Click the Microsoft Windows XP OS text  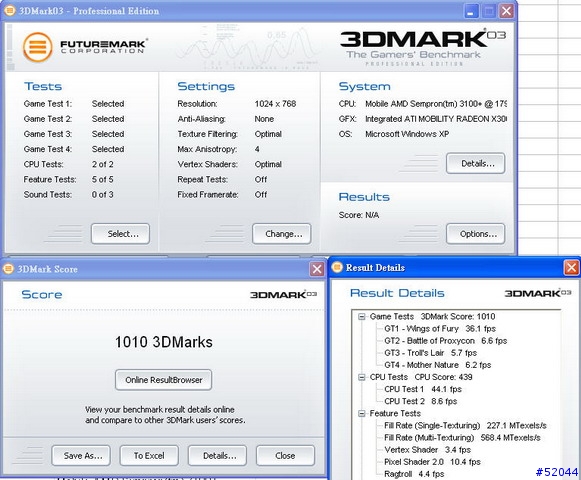point(407,134)
